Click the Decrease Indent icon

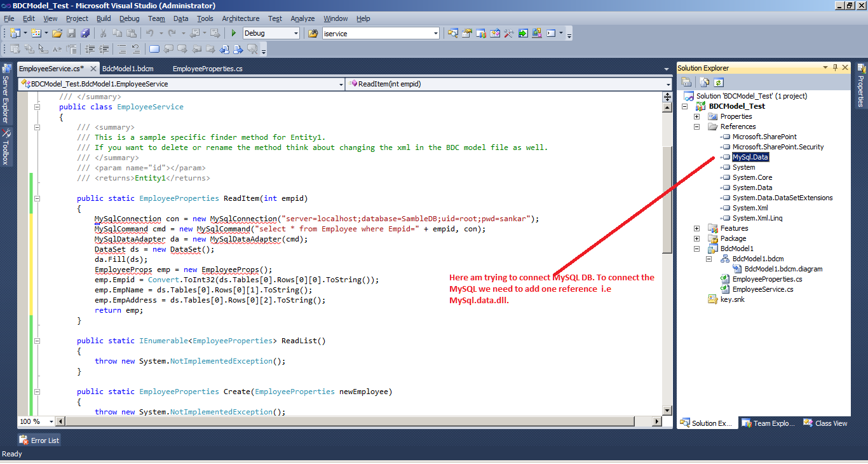pyautogui.click(x=90, y=49)
